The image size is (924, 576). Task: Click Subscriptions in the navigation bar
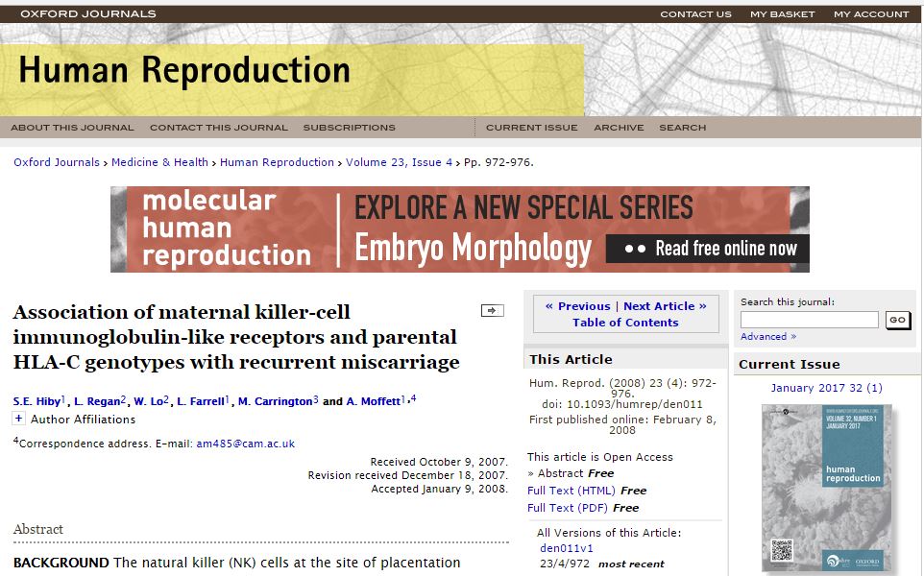pos(349,128)
